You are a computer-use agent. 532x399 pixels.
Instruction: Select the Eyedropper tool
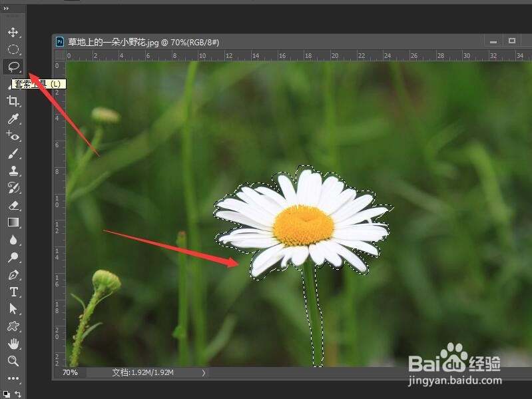(13, 119)
